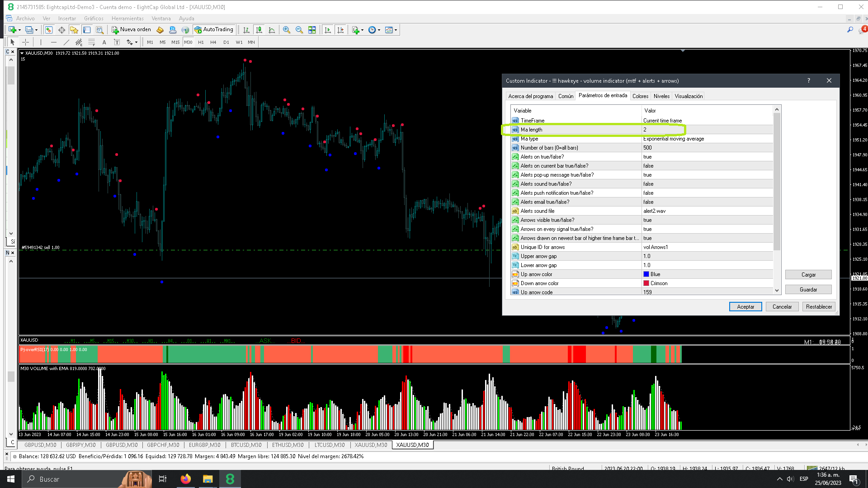The width and height of the screenshot is (868, 488).
Task: Select the horizontal line drawing tool
Action: coord(54,42)
